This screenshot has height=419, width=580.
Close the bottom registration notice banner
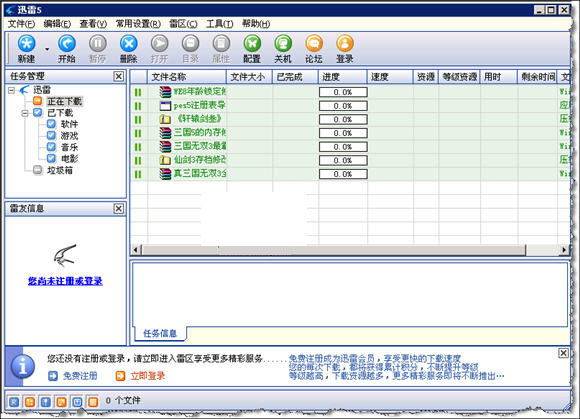pos(563,353)
